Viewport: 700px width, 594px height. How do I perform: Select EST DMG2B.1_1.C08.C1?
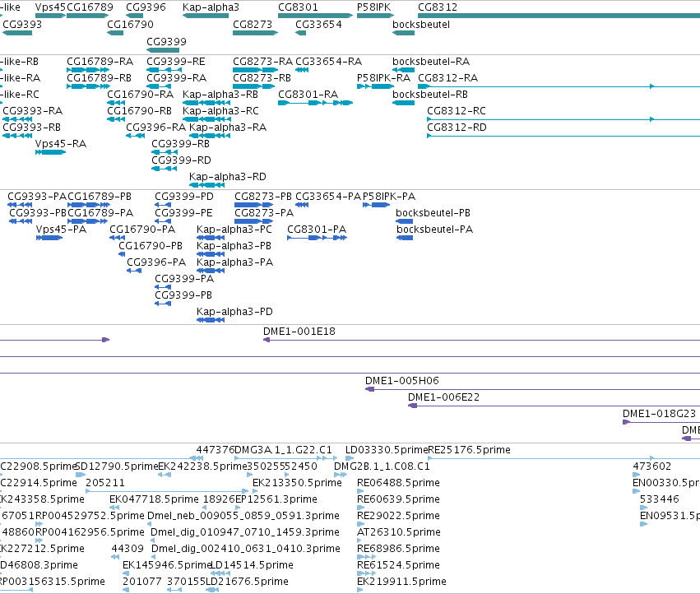(341, 475)
